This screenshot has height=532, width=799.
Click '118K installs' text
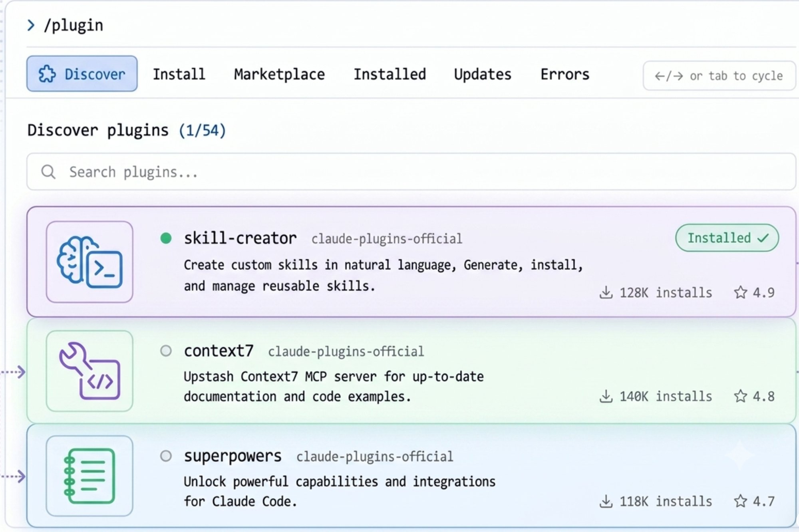click(666, 502)
